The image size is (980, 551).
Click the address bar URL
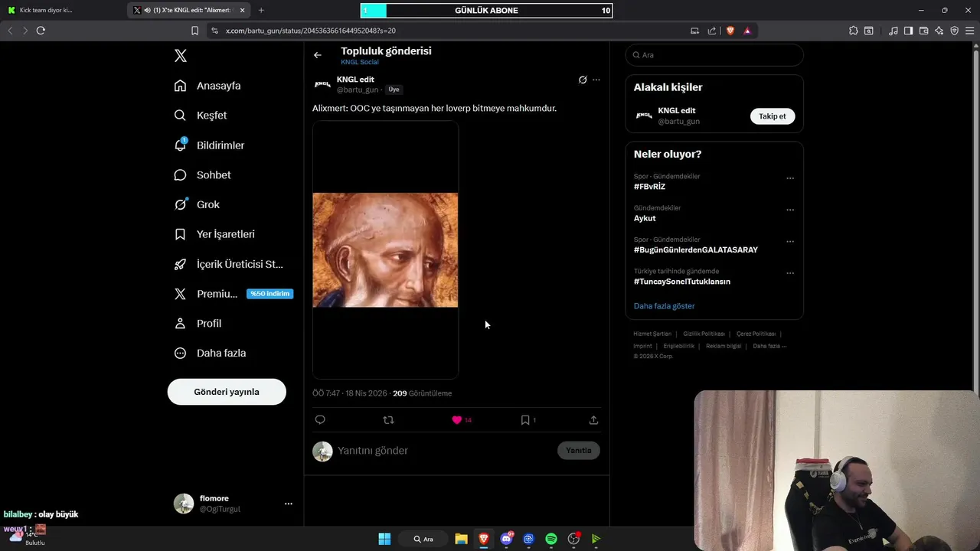(x=311, y=31)
